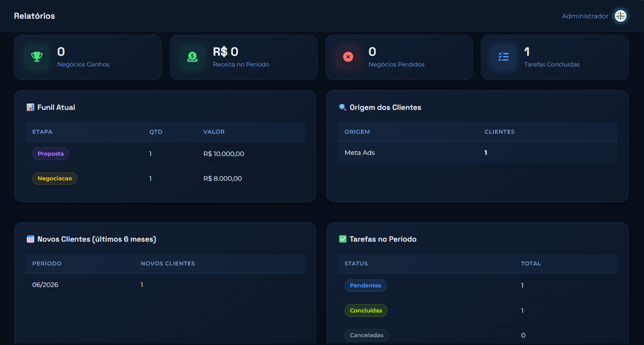This screenshot has width=644, height=345.
Task: Click the Canceladas status badge
Action: (x=367, y=335)
